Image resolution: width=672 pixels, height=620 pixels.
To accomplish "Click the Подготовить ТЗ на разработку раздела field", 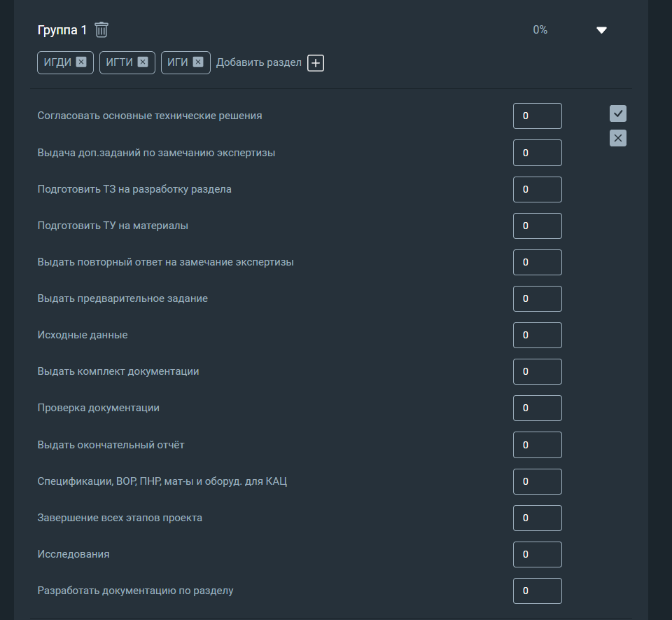I will click(x=538, y=190).
